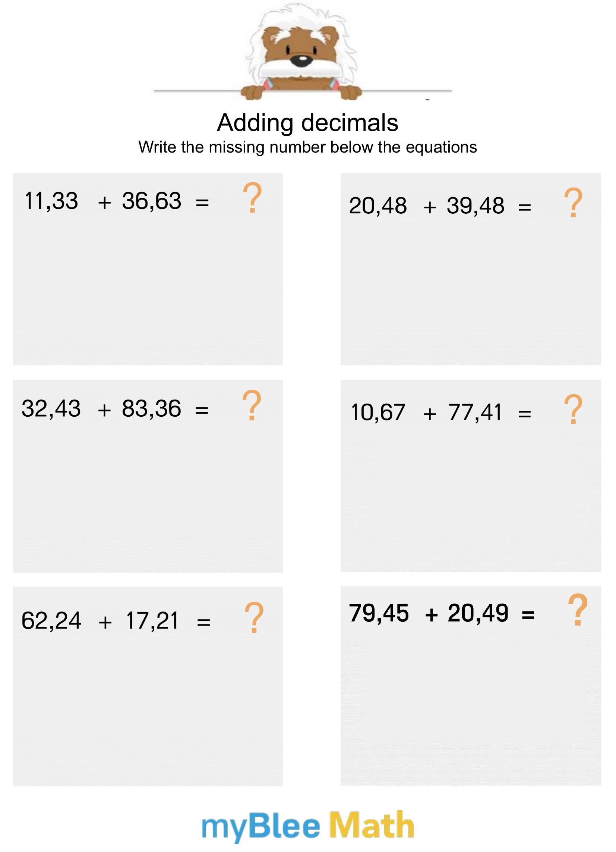Click question mark after 11,33 + 36,63
Image resolution: width=616 pixels, height=852 pixels.
(x=252, y=198)
